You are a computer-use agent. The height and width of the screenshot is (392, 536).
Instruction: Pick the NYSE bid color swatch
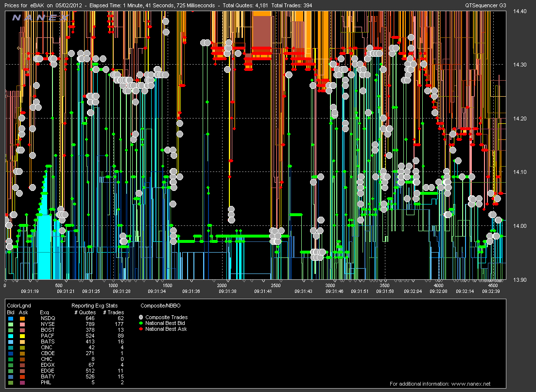[11, 324]
